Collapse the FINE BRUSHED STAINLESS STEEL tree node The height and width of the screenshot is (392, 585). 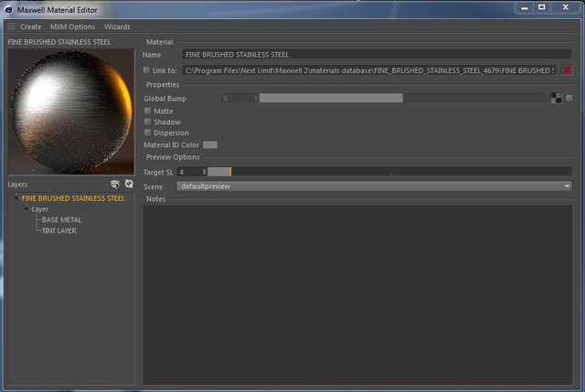pyautogui.click(x=16, y=197)
